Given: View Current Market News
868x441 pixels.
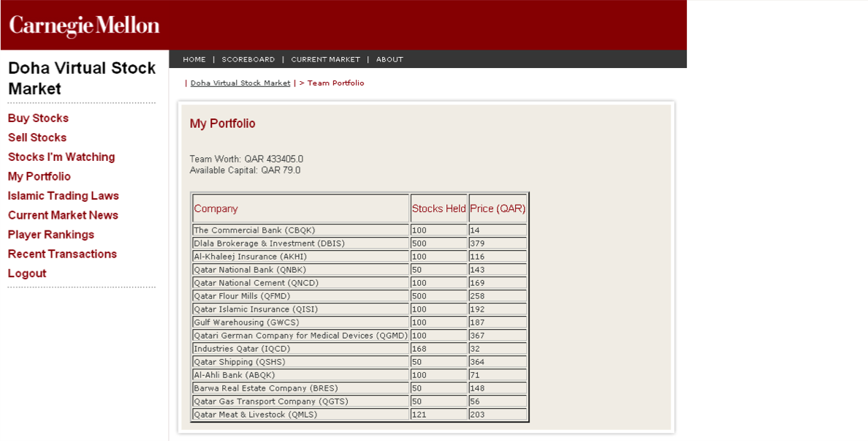Looking at the screenshot, I should point(63,215).
